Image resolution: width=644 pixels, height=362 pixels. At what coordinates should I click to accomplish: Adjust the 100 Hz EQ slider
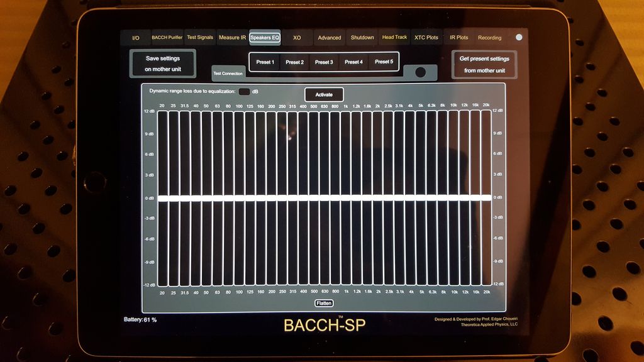(x=238, y=198)
